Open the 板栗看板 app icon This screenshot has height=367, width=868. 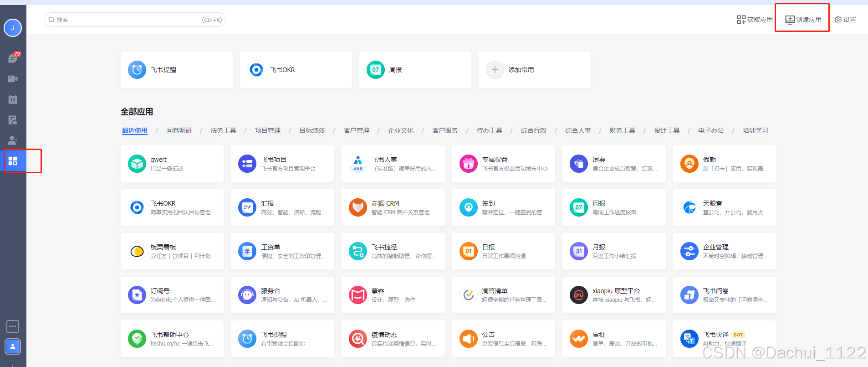137,251
